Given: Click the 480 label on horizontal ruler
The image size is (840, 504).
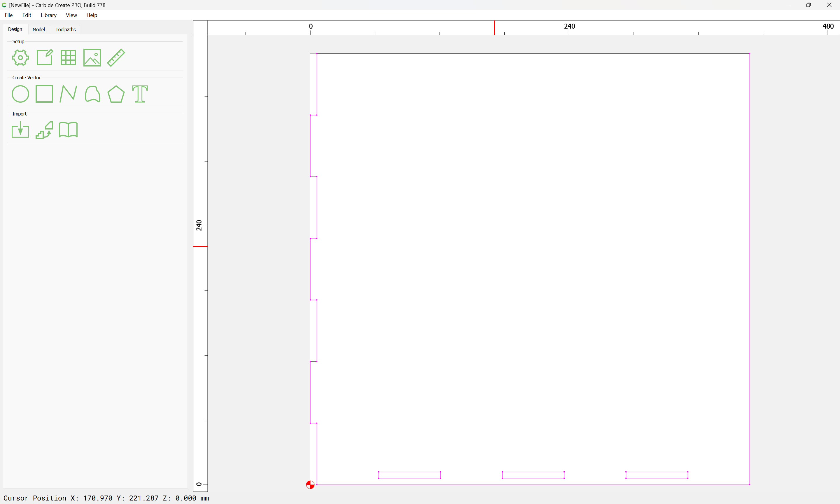Looking at the screenshot, I should 828,26.
